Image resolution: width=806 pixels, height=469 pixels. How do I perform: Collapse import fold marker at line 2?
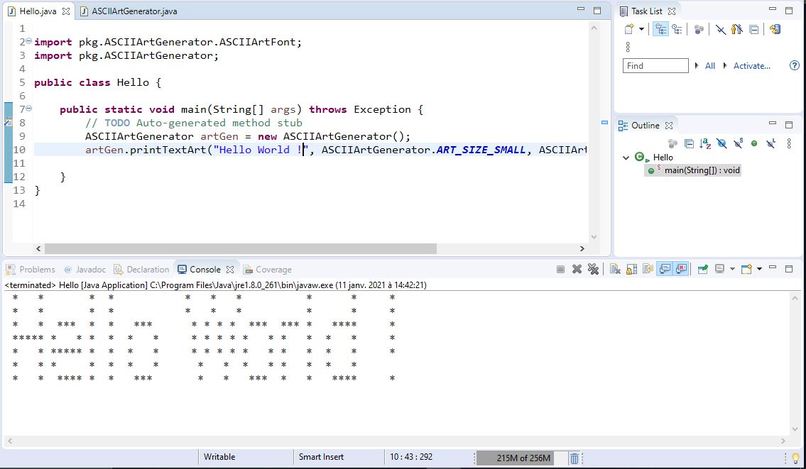click(x=29, y=41)
